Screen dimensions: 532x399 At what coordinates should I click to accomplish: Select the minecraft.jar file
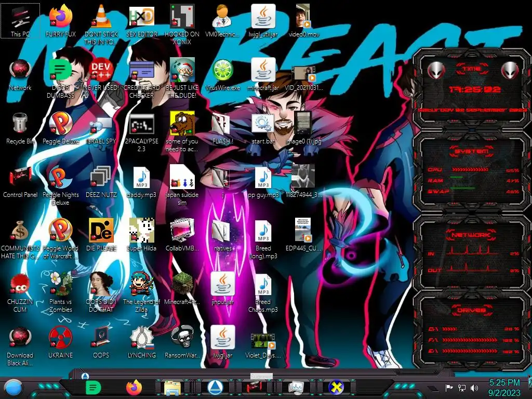tap(263, 75)
